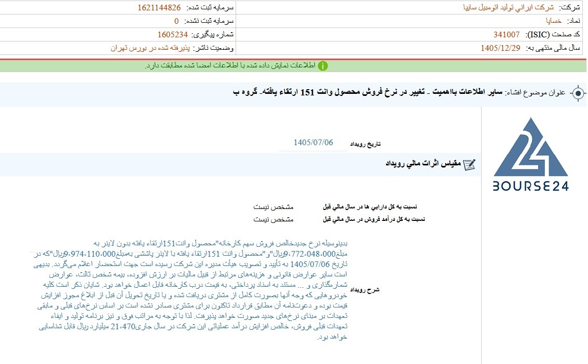588x364 pixels.
Task: Click the green info circle icon
Action: click(322, 66)
